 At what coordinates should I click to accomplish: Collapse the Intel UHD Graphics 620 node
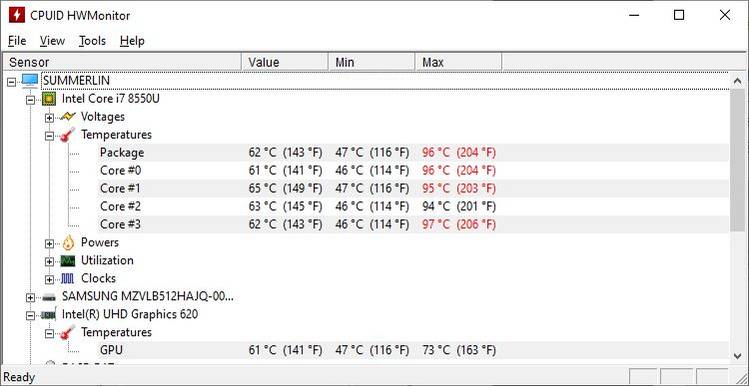(x=31, y=315)
